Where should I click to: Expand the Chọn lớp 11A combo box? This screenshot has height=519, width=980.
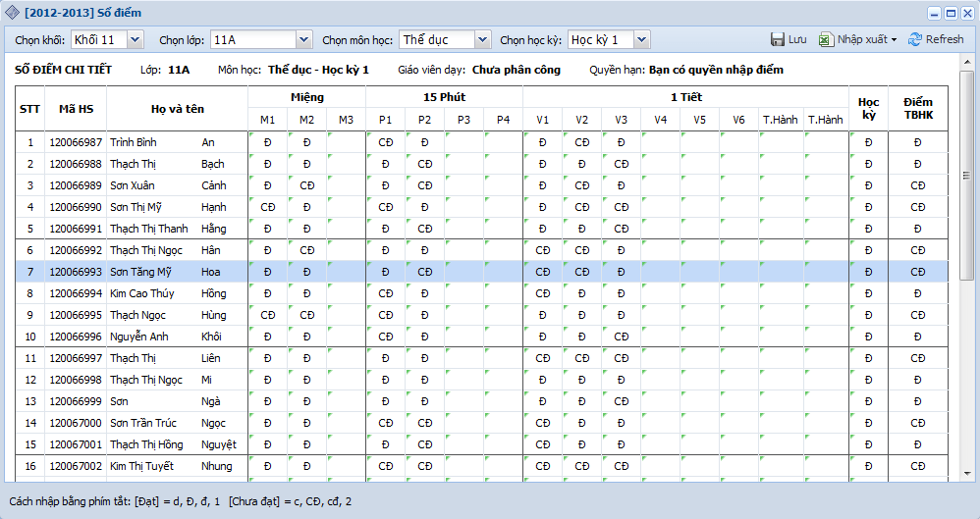302,39
